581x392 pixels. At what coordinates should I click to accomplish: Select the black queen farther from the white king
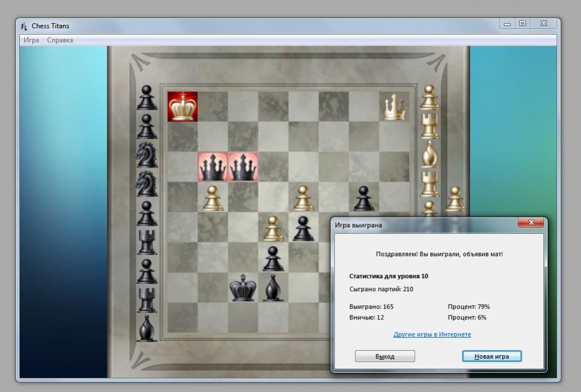tap(243, 167)
